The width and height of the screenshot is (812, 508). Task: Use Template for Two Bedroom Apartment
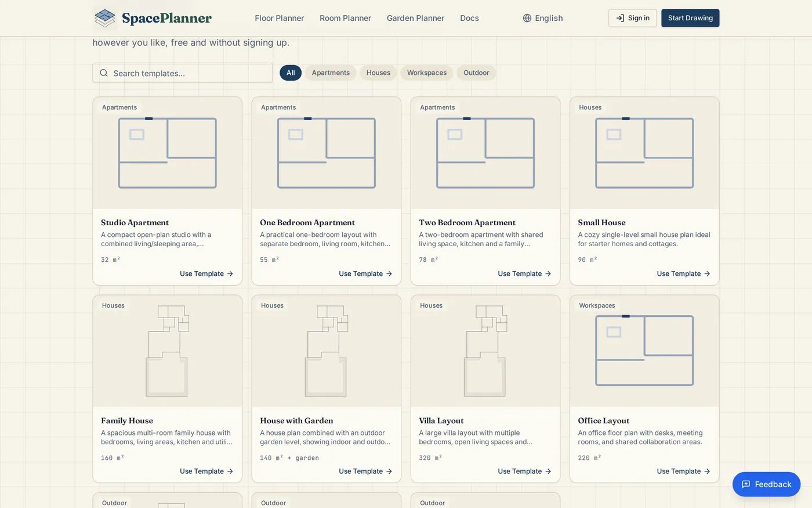tap(524, 273)
